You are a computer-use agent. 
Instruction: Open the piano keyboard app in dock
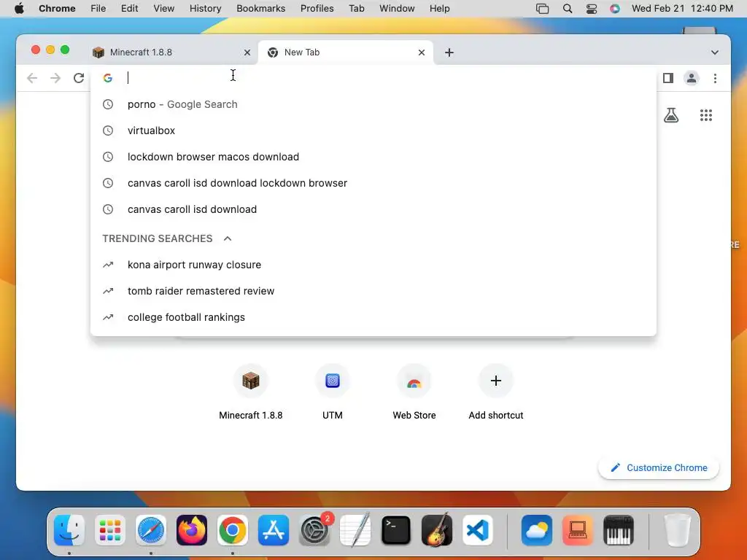(x=619, y=530)
